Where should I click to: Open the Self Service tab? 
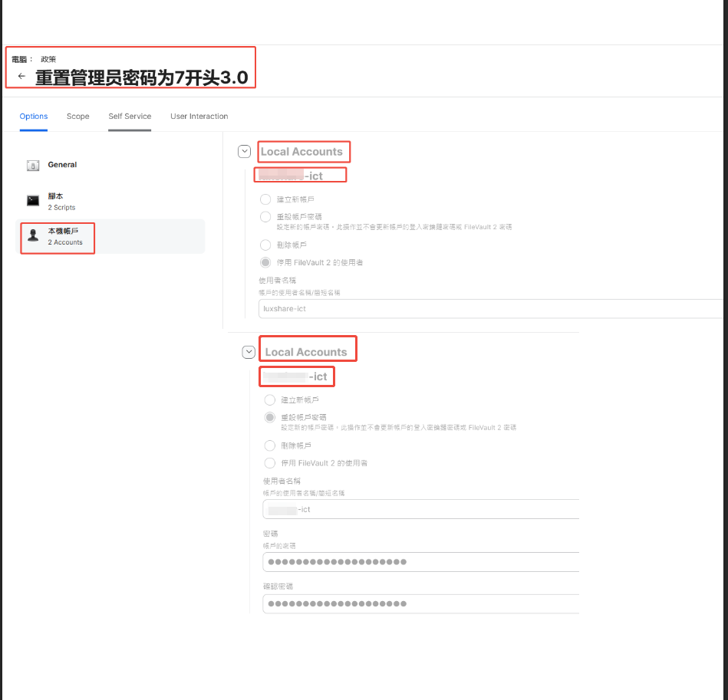pyautogui.click(x=130, y=117)
